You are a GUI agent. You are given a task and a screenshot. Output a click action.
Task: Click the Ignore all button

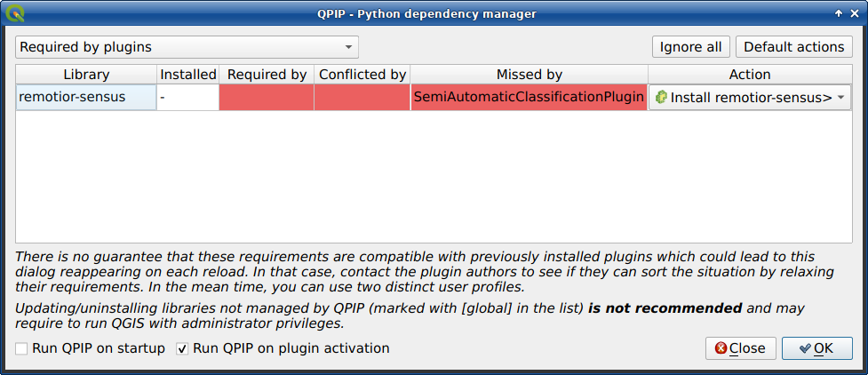click(691, 47)
